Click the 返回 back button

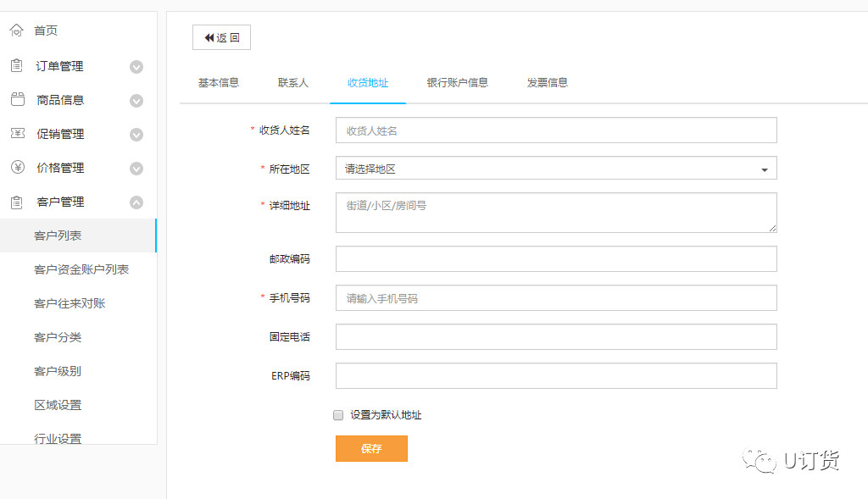pyautogui.click(x=221, y=38)
